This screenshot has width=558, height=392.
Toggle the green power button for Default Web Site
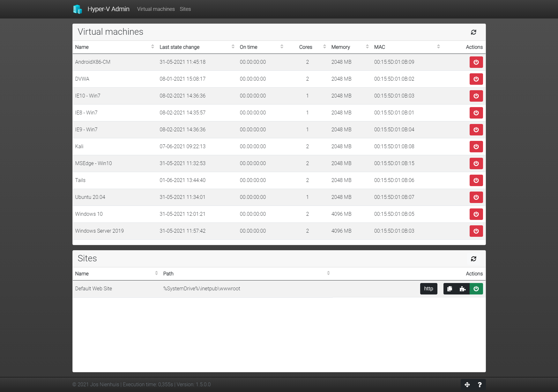point(476,289)
